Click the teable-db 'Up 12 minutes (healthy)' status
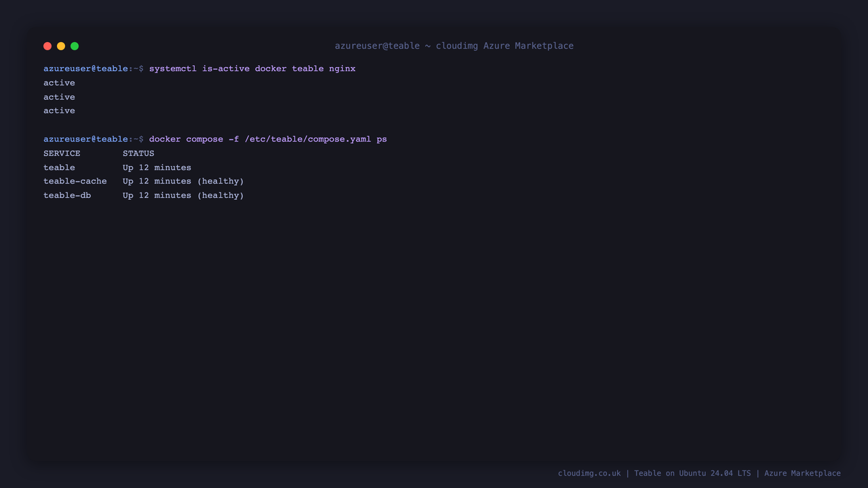 (183, 195)
